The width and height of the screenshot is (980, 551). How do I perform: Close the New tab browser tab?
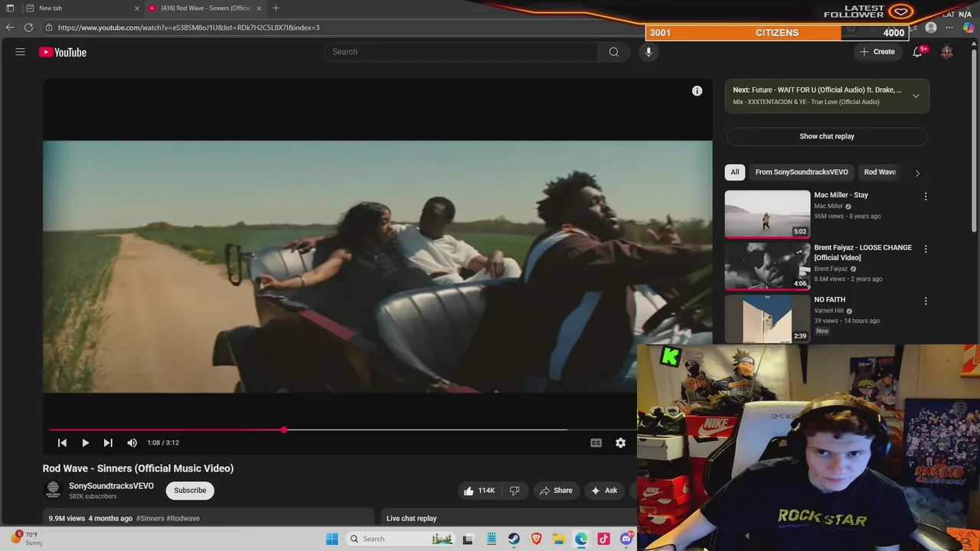137,8
